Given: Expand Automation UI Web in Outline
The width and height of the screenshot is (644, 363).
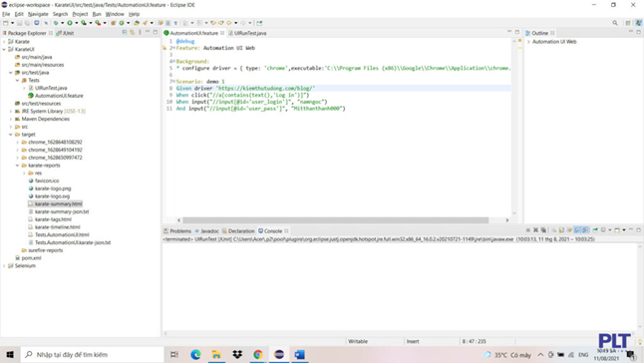Looking at the screenshot, I should pos(528,42).
